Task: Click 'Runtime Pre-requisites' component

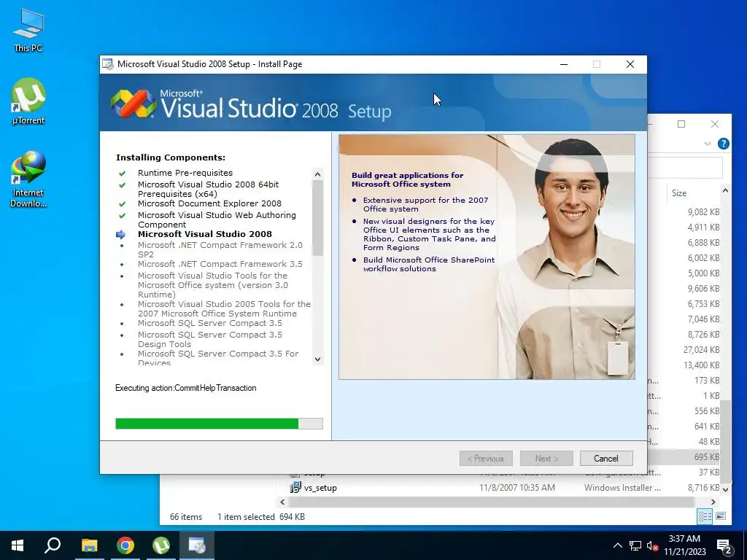Action: [x=185, y=173]
